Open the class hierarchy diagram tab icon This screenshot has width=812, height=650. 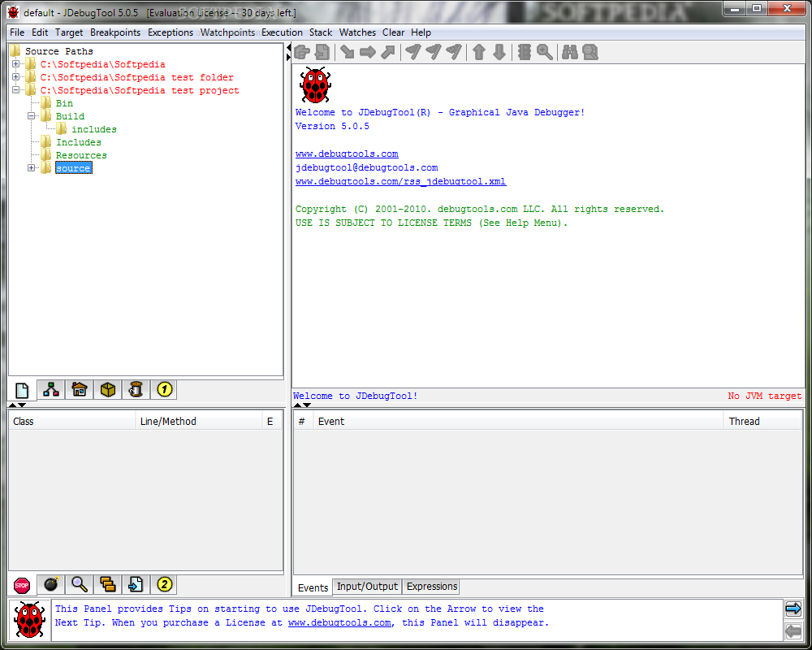click(x=50, y=389)
